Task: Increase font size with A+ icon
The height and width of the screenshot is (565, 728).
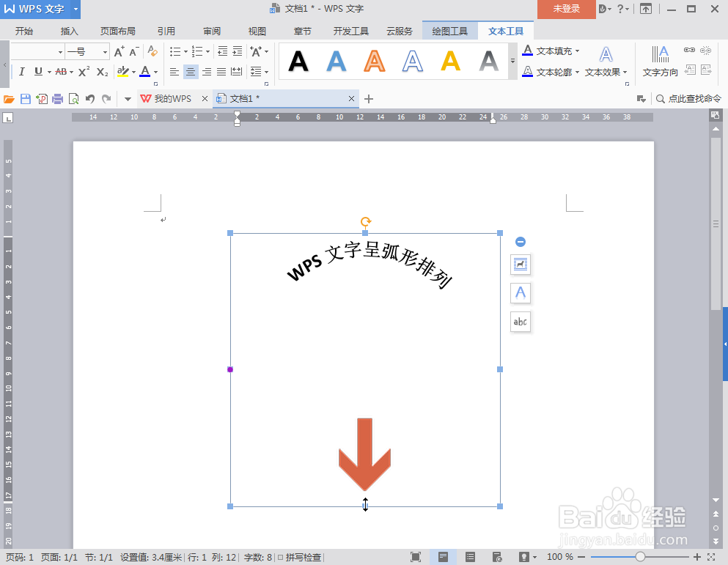Action: pyautogui.click(x=120, y=51)
